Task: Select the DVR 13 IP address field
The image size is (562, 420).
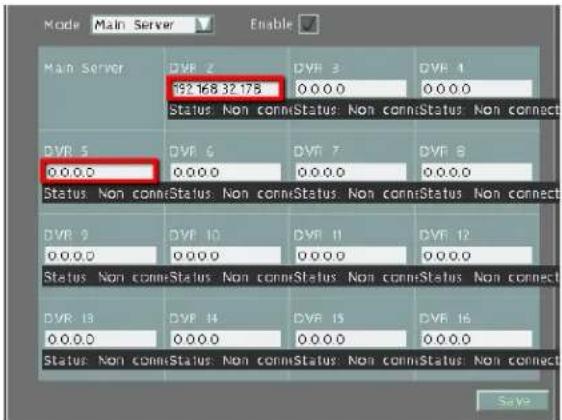Action: click(x=101, y=339)
